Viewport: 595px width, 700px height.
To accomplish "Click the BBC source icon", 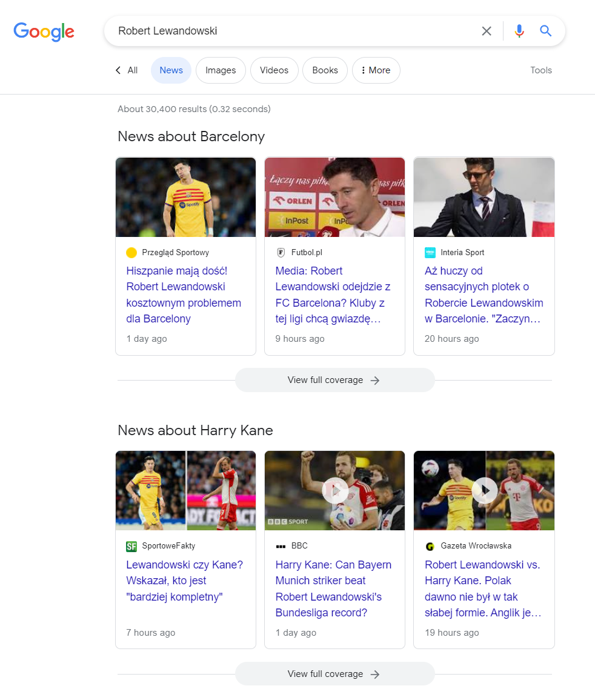I will click(281, 547).
